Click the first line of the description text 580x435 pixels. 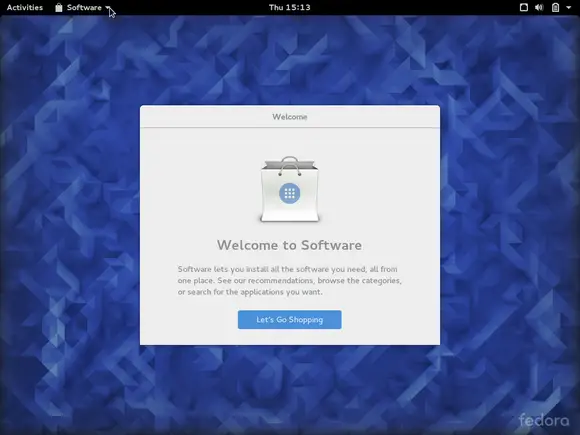287,269
